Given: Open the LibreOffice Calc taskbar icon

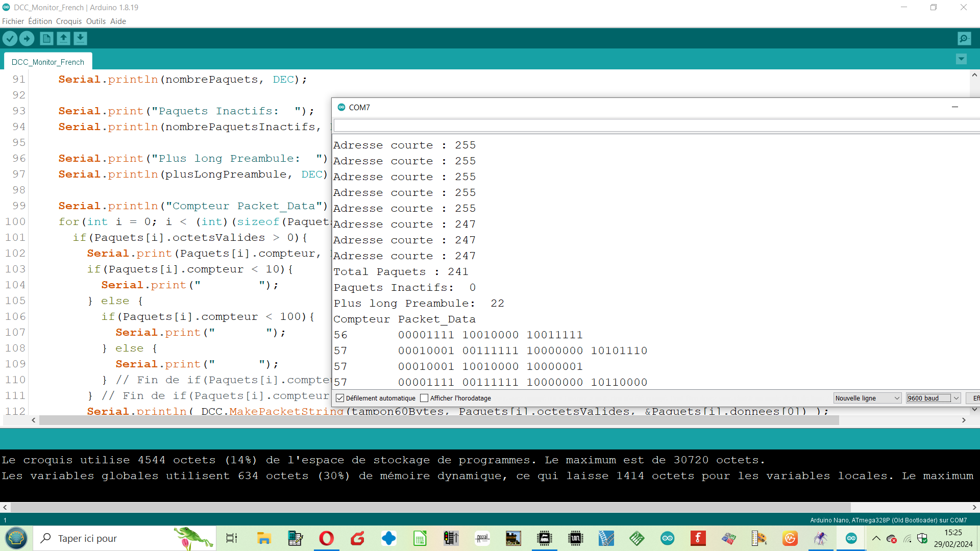Looking at the screenshot, I should 420,538.
